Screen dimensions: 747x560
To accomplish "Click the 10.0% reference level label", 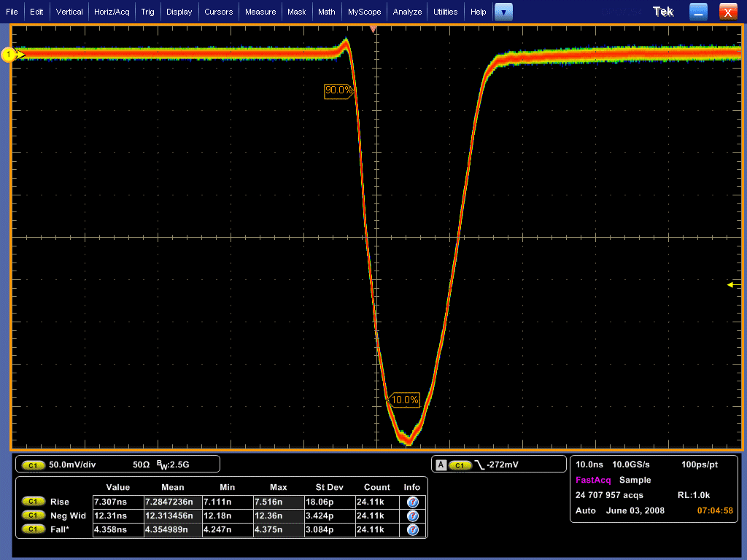I will [405, 400].
